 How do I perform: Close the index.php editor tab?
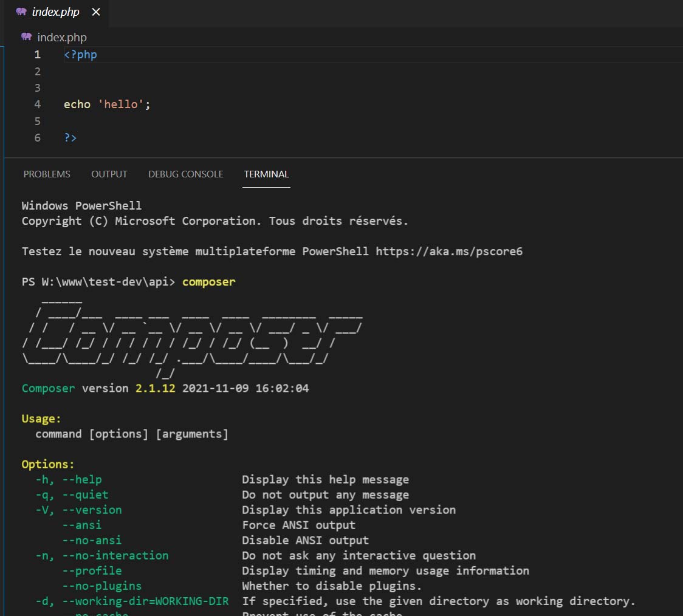96,12
